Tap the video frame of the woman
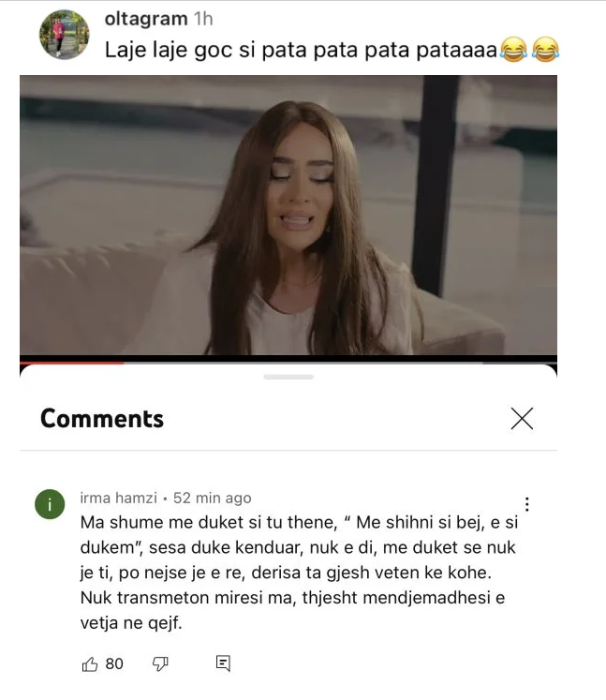The image size is (606, 700). (x=288, y=216)
